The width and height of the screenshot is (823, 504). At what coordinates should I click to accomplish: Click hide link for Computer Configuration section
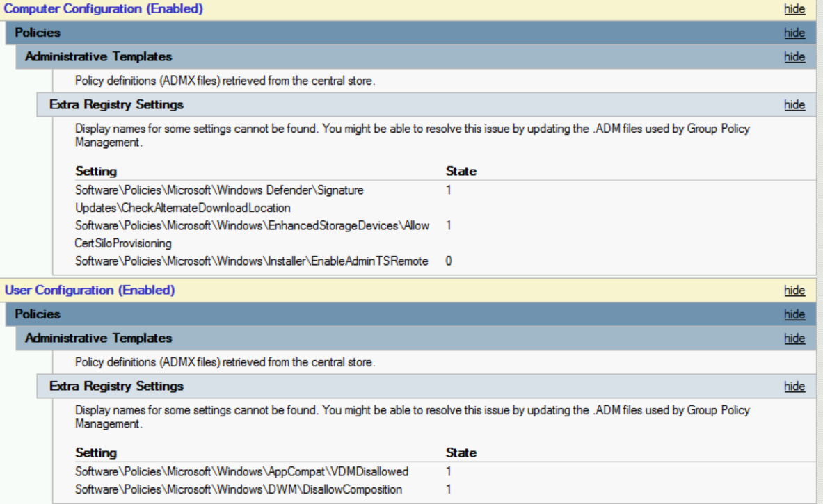click(794, 9)
